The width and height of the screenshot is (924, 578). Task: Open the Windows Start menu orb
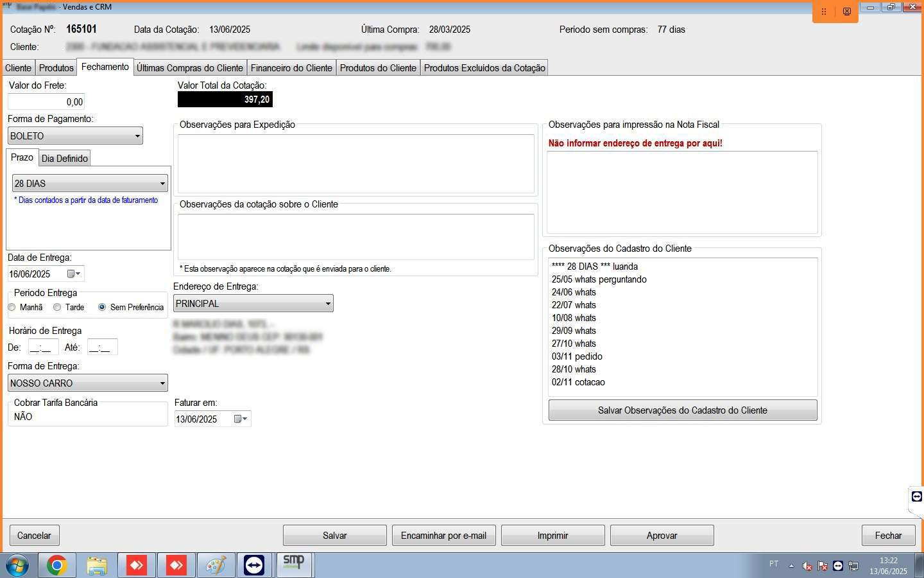17,565
